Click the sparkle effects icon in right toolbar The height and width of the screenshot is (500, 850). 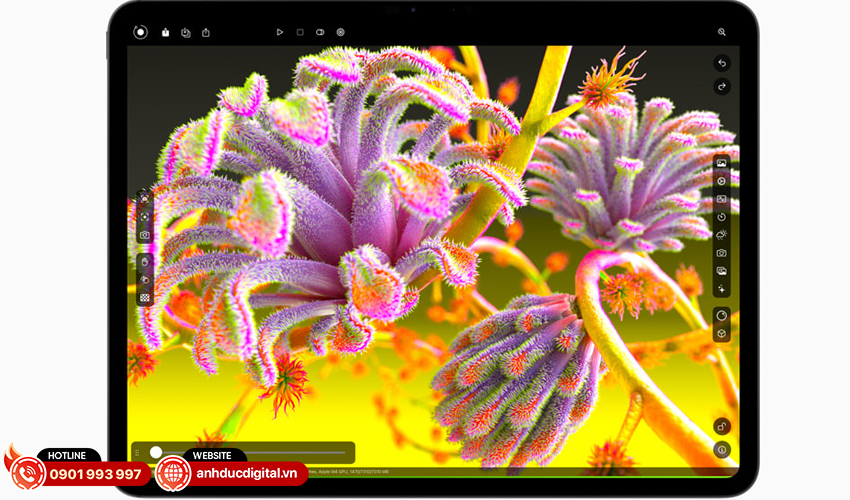(x=722, y=289)
